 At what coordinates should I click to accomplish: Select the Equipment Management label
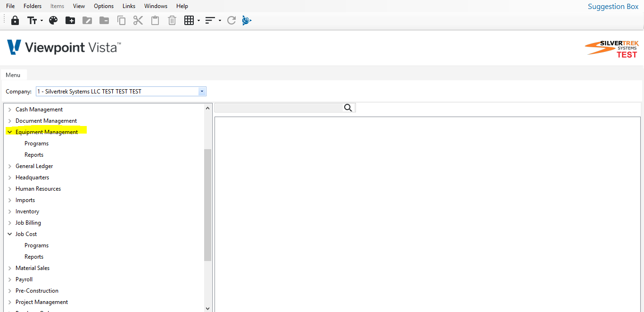pyautogui.click(x=47, y=132)
